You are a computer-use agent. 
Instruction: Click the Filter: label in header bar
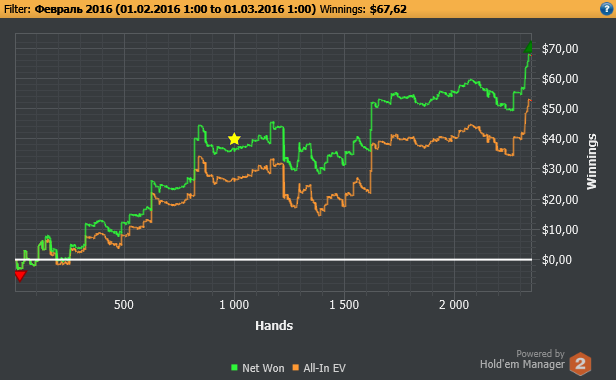(x=17, y=9)
